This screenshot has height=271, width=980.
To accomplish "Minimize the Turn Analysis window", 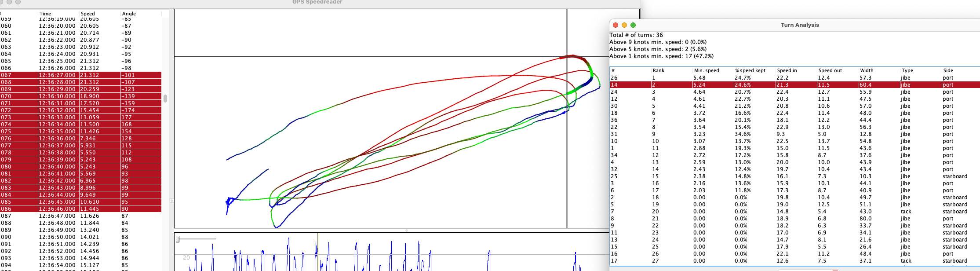I will (624, 25).
